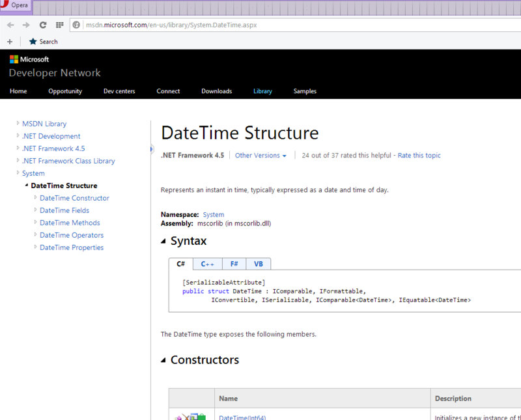
Task: Expand .NET Development tree arrow
Action: click(18, 135)
